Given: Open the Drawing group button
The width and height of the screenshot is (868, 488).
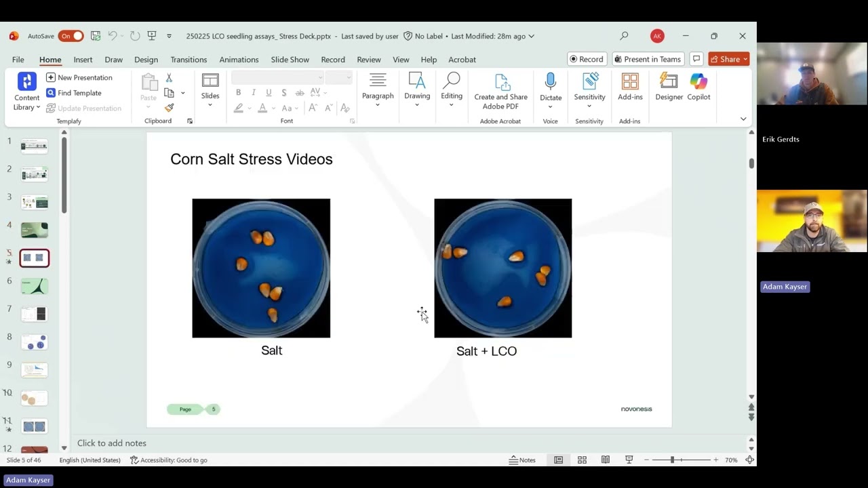Looking at the screenshot, I should click(417, 90).
